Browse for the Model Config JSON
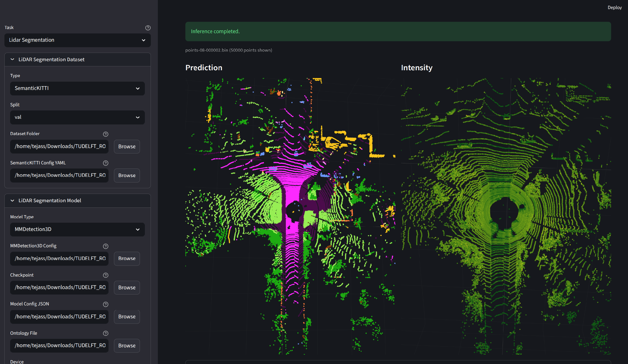 point(127,317)
